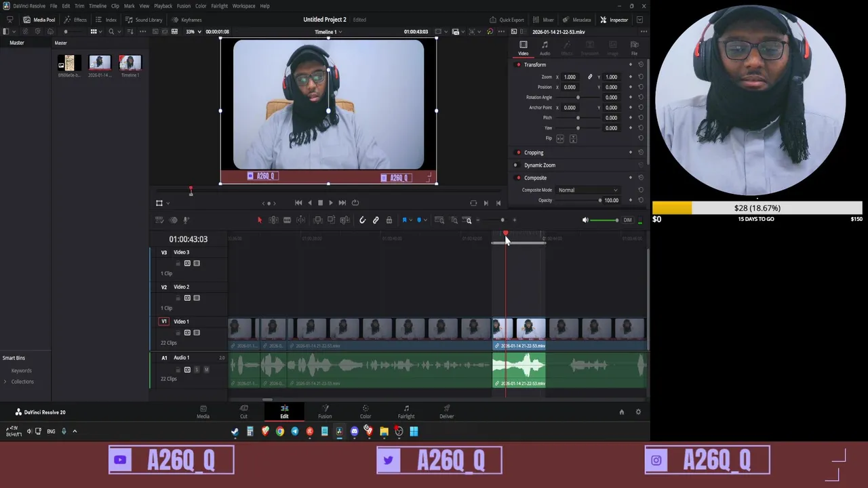Switch to Inspector Audio tab
868x488 pixels.
click(x=545, y=48)
